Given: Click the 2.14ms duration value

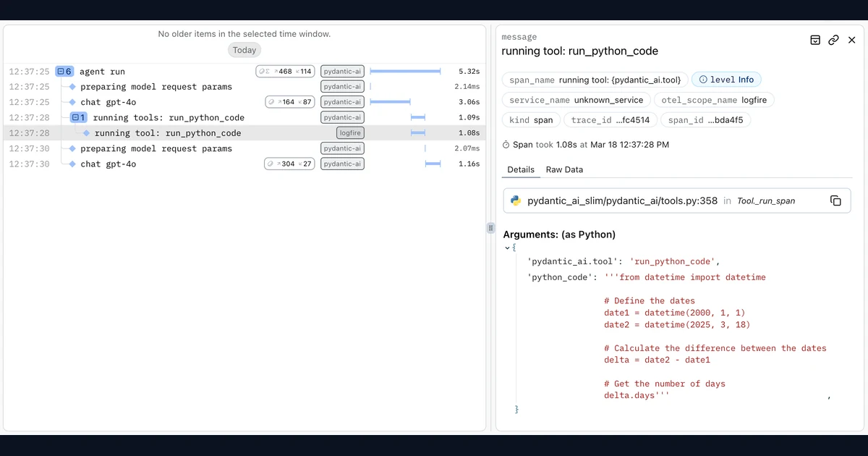Looking at the screenshot, I should pyautogui.click(x=467, y=87).
